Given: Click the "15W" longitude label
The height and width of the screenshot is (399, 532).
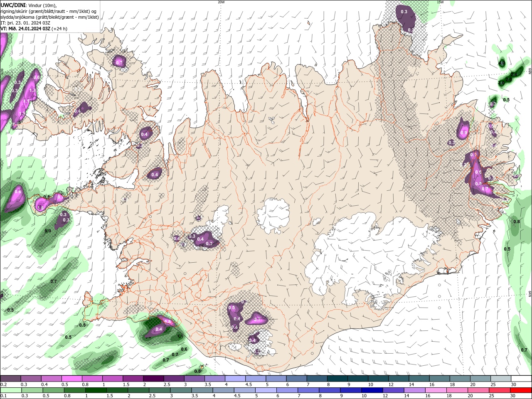Looking at the screenshot, I should click(x=440, y=2).
